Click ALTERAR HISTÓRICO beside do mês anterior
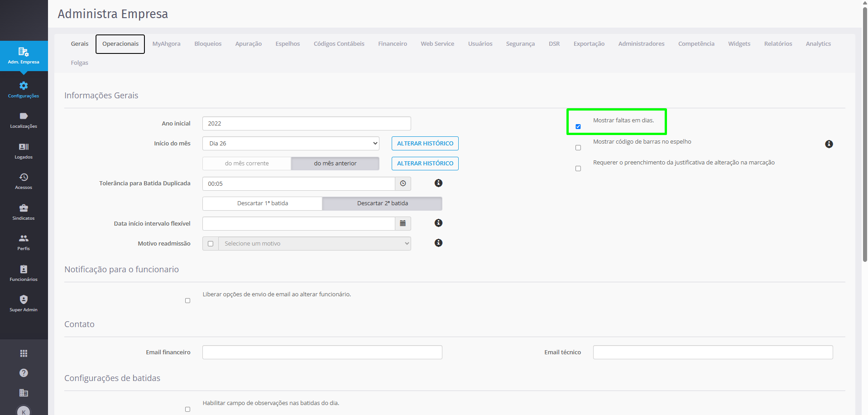Screen dimensions: 868x415 425,164
